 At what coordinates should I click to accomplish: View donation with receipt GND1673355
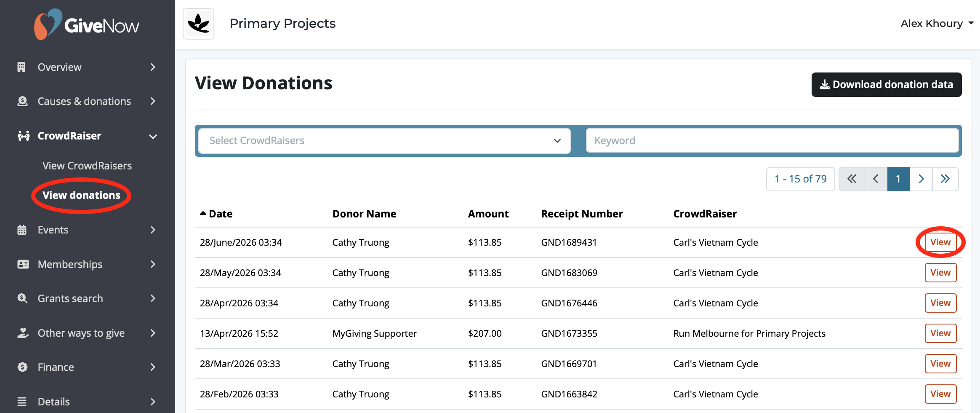click(940, 333)
